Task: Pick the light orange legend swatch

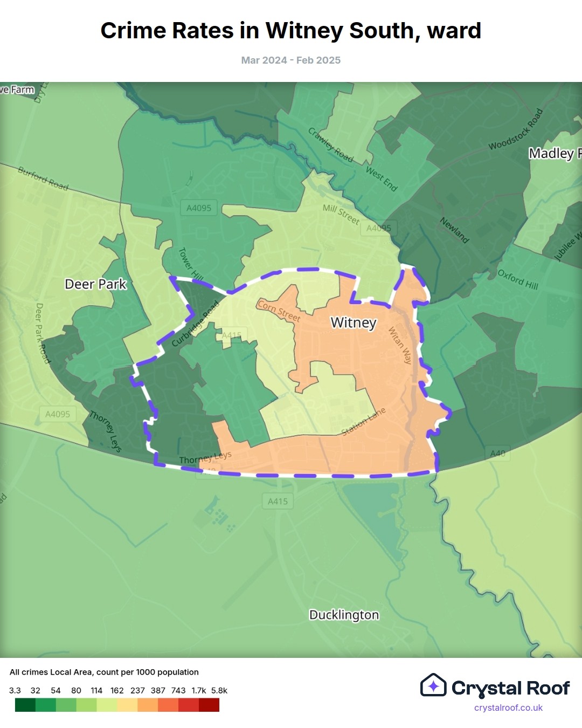Action: tap(148, 705)
